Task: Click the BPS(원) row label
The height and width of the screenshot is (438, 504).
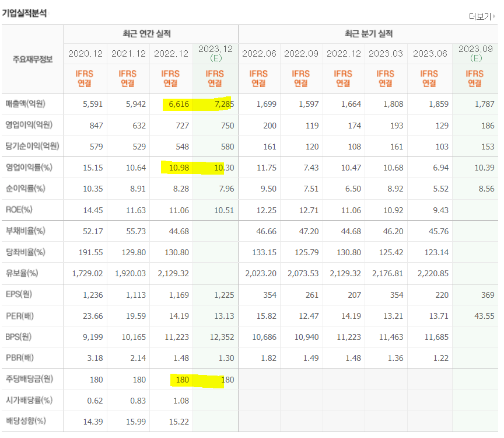Action: (x=18, y=337)
